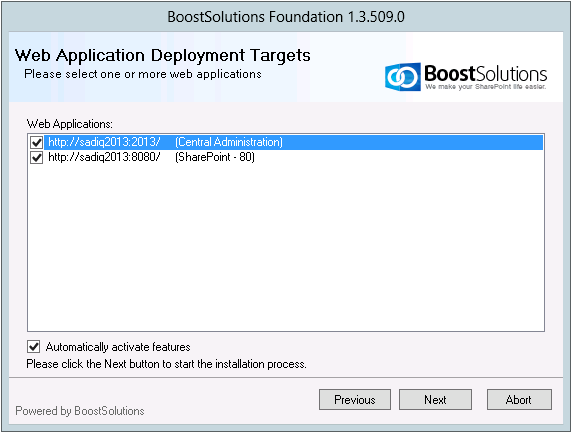Viewport: 572px width, 433px height.
Task: Select the http://sadiq2013:2013/ row text
Action: [x=104, y=142]
